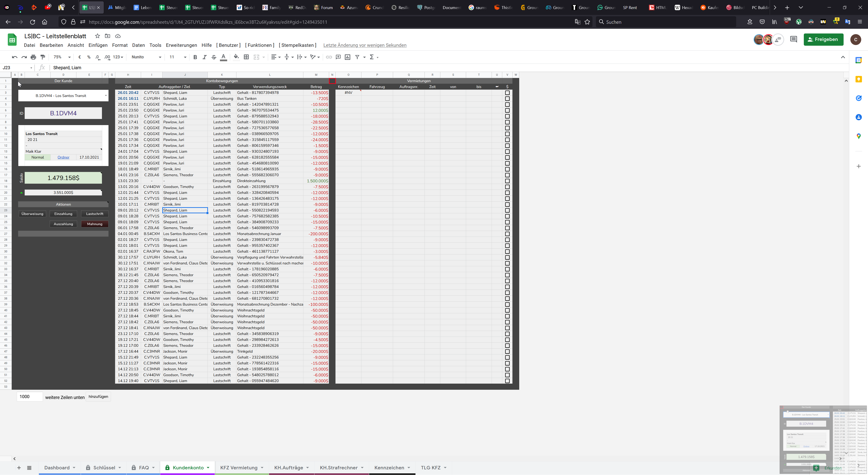Apply bold formatting
This screenshot has height=475, width=868.
coord(195,57)
